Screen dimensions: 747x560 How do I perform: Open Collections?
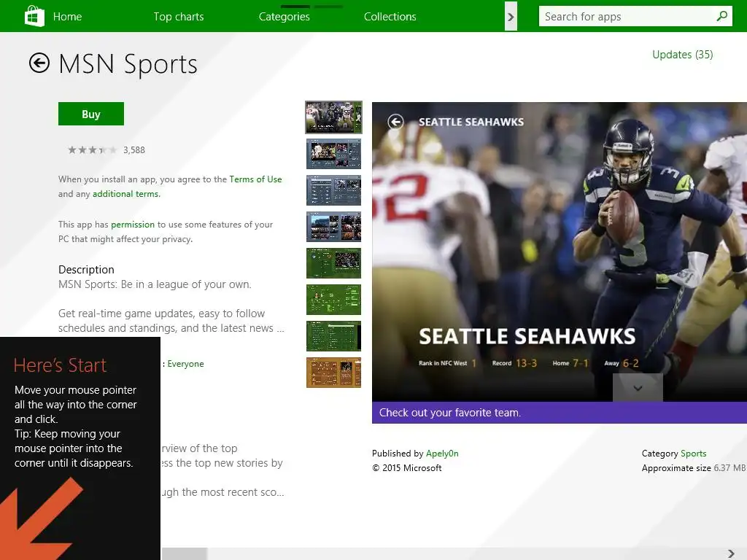click(390, 17)
